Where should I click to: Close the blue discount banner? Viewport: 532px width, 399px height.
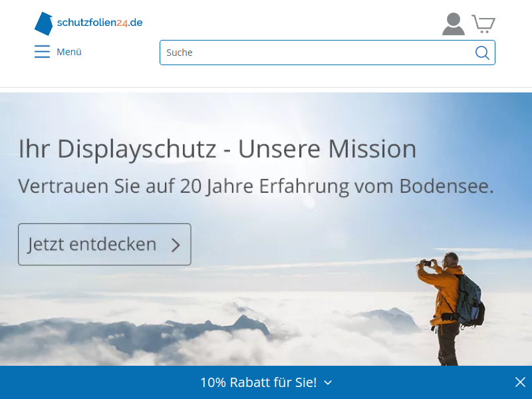520,382
